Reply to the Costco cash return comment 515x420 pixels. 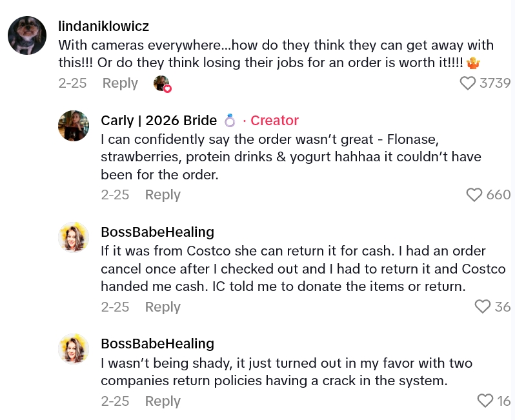click(163, 307)
